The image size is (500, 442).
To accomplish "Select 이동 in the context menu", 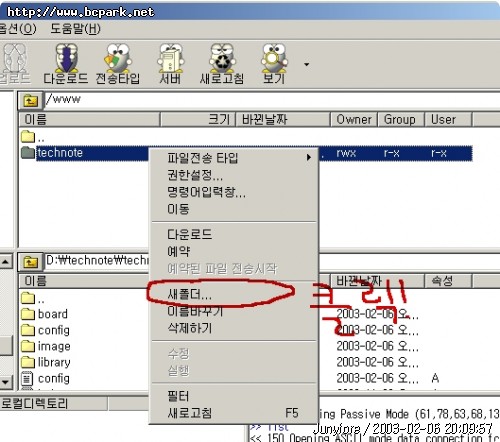I will pos(233,209).
